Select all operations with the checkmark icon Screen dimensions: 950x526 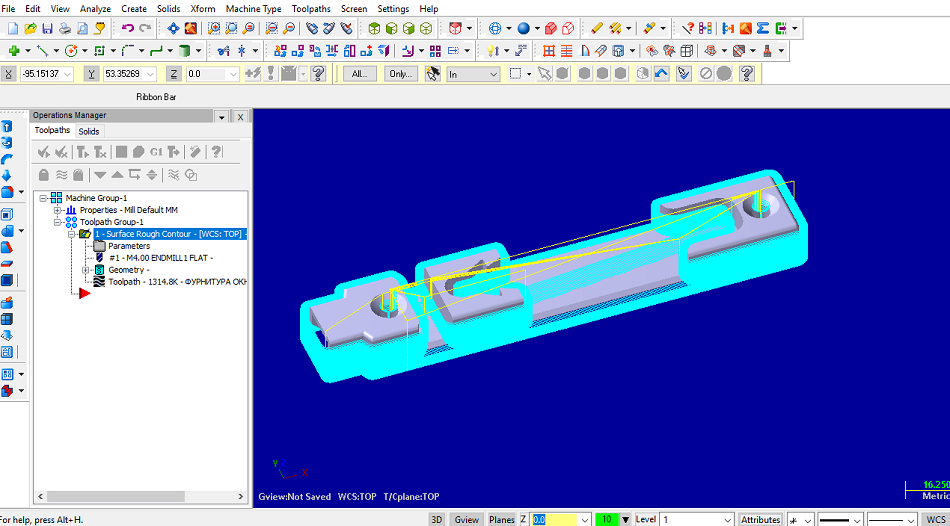click(43, 152)
